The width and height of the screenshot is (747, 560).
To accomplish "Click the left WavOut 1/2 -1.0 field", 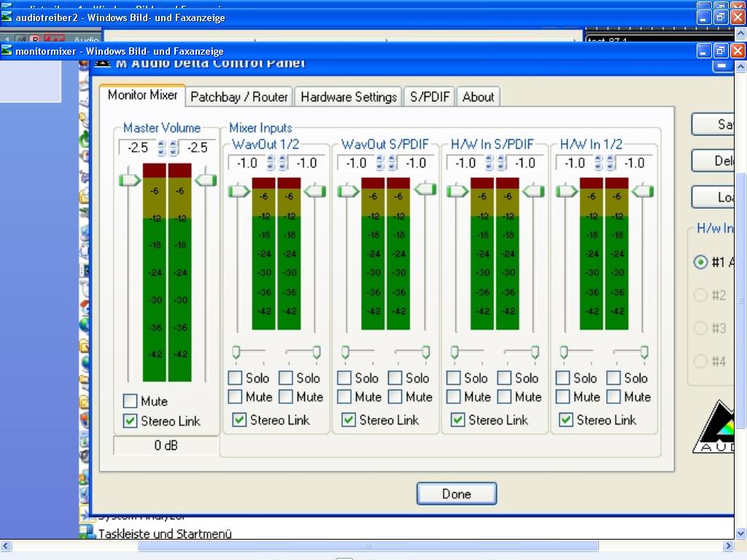I will [x=247, y=163].
